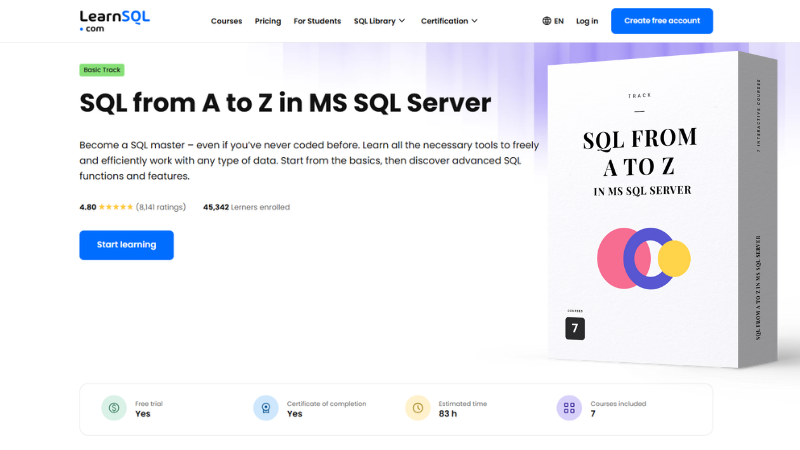Click the Estimated time clock icon
Viewport: 800px width, 450px height.
[418, 408]
